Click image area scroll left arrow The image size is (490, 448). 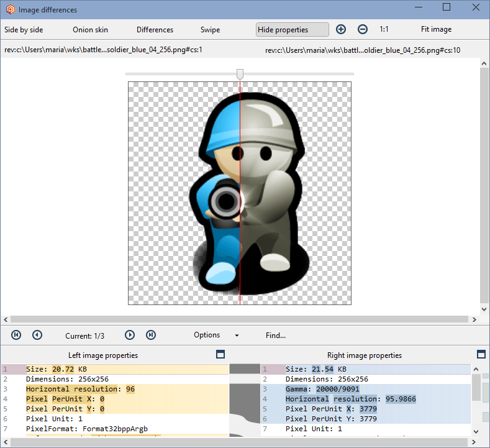tap(6, 319)
